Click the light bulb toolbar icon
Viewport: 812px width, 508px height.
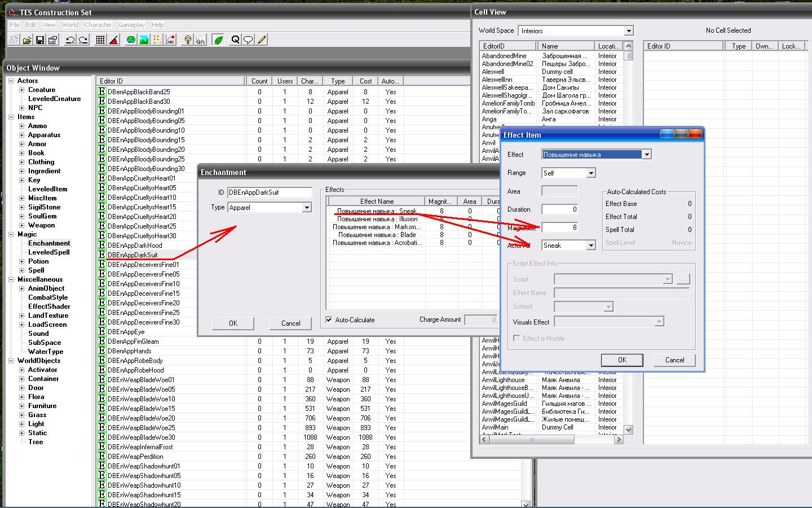click(x=188, y=40)
